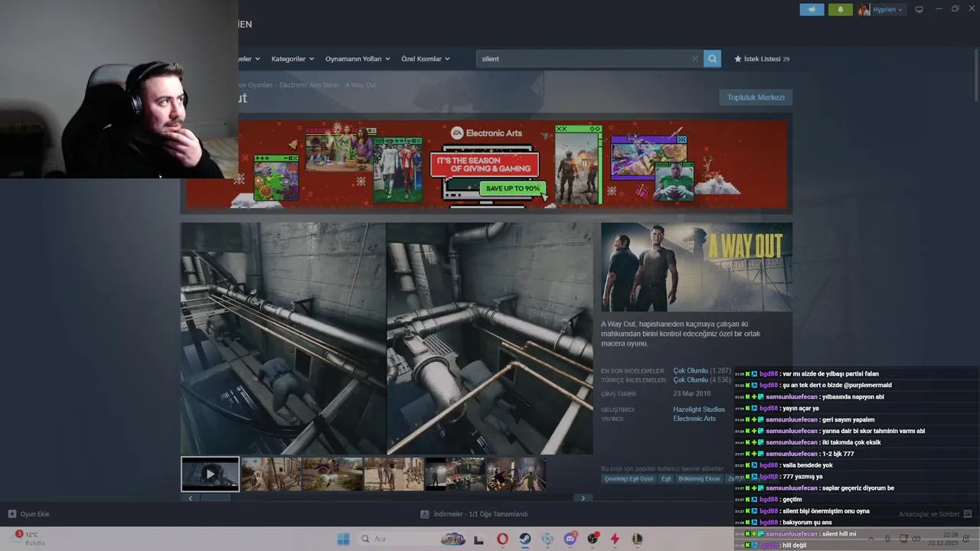Click the İndirmeler download icon
The height and width of the screenshot is (551, 980).
point(424,514)
